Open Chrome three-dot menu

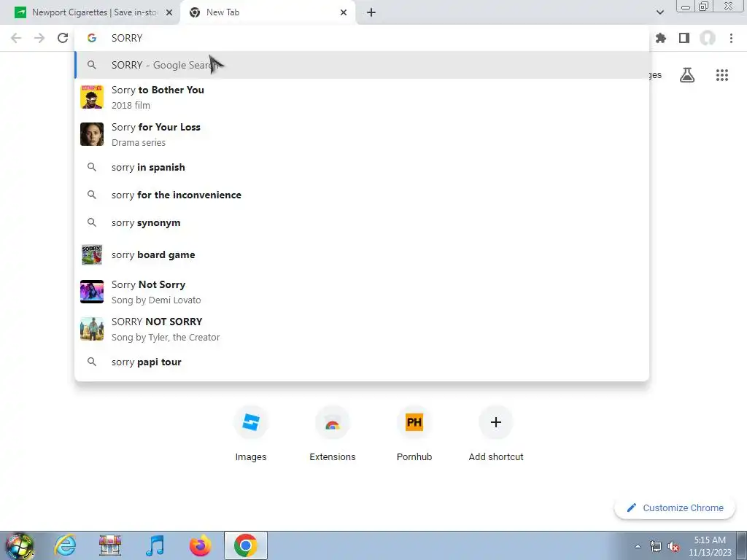point(731,38)
